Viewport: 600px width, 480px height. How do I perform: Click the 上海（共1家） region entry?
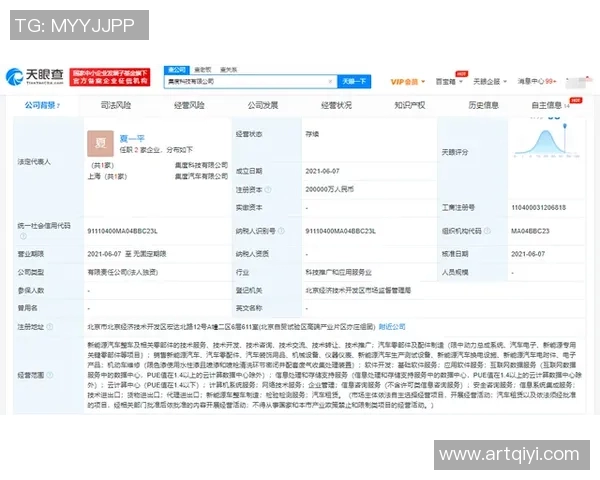click(107, 176)
